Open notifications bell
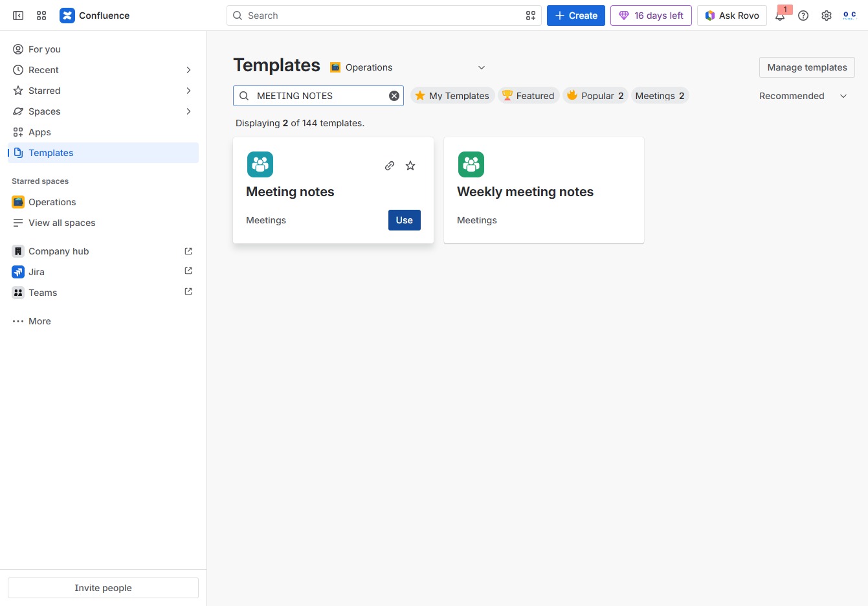This screenshot has width=868, height=606. point(780,16)
